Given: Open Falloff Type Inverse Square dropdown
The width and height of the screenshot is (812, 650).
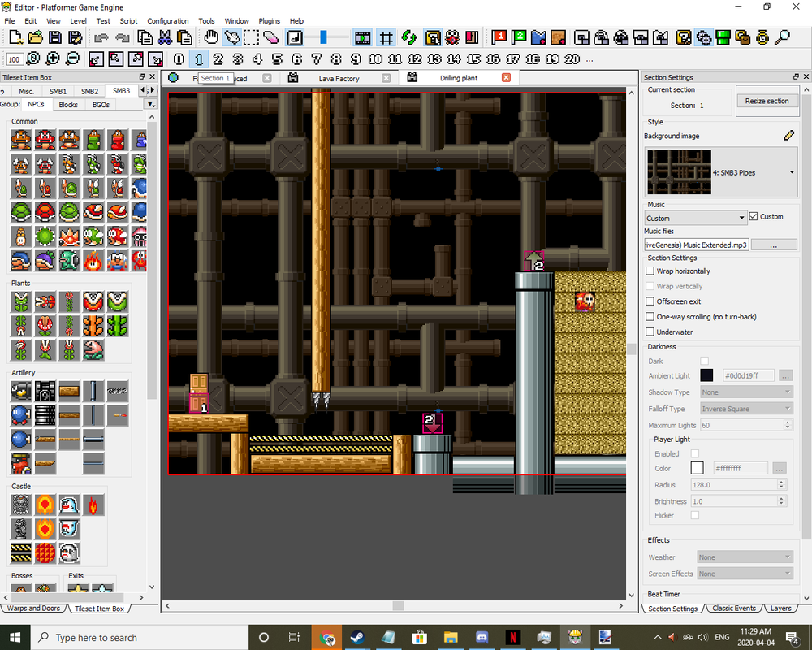Looking at the screenshot, I should point(746,409).
